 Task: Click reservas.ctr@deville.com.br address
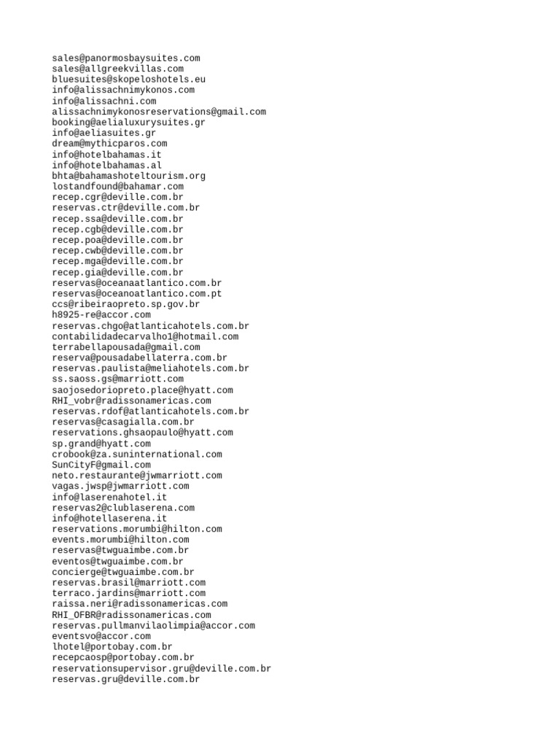tap(125, 208)
